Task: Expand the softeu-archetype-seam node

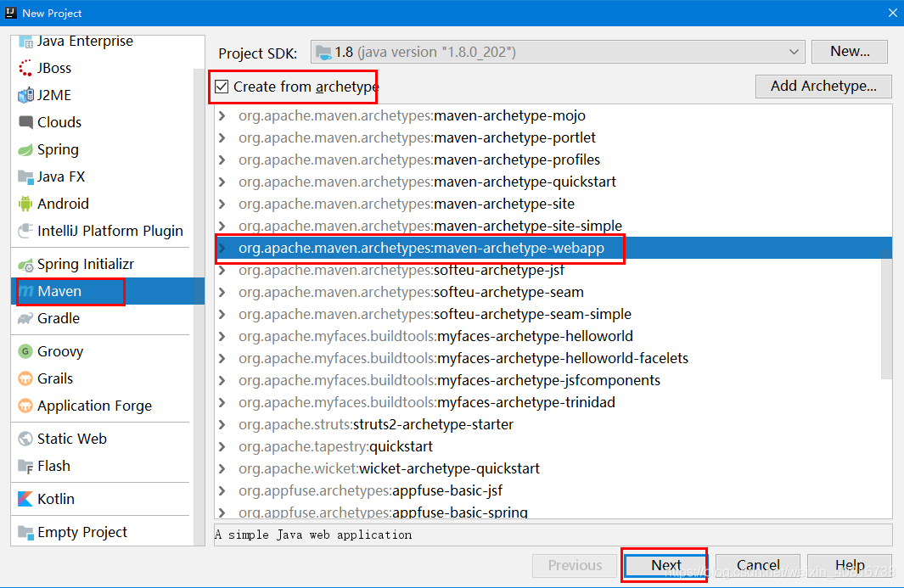Action: click(222, 292)
